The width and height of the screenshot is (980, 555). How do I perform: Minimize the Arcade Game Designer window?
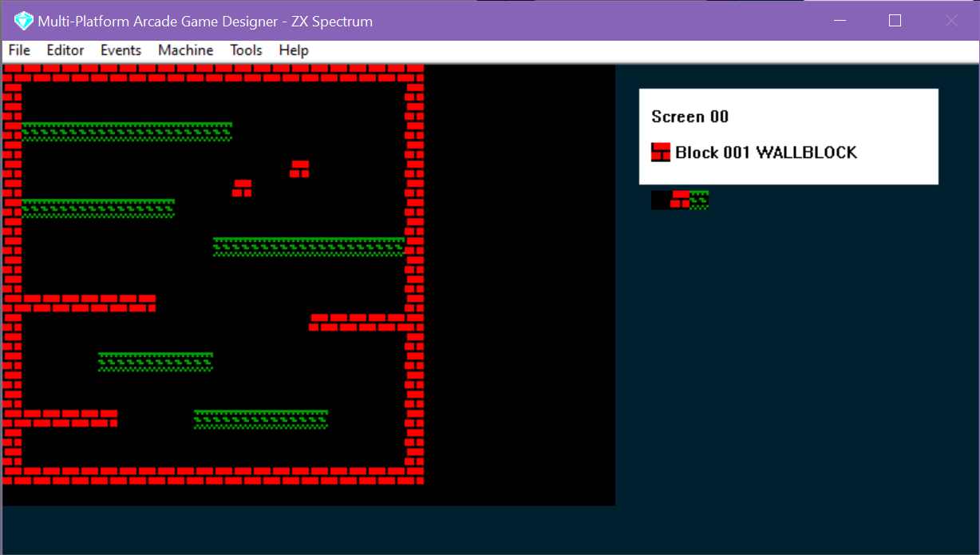click(838, 21)
